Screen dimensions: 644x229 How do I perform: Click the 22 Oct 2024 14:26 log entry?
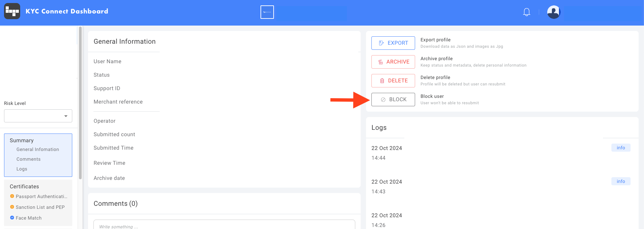[387, 220]
